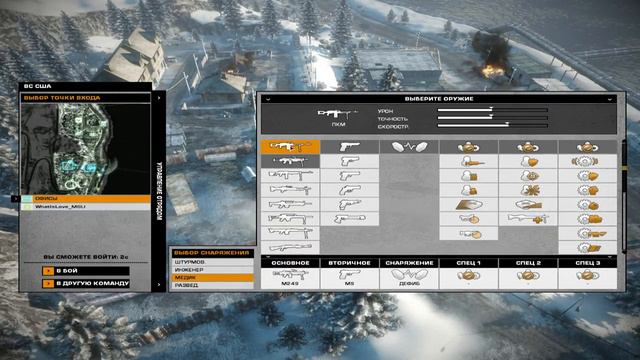
Task: Click the equipped M249 primary weapon slot
Action: coord(290,278)
